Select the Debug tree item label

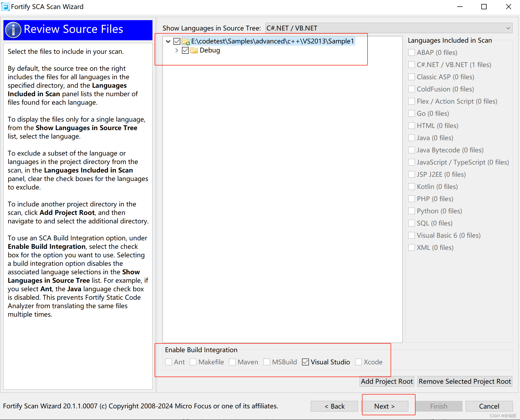pos(210,50)
